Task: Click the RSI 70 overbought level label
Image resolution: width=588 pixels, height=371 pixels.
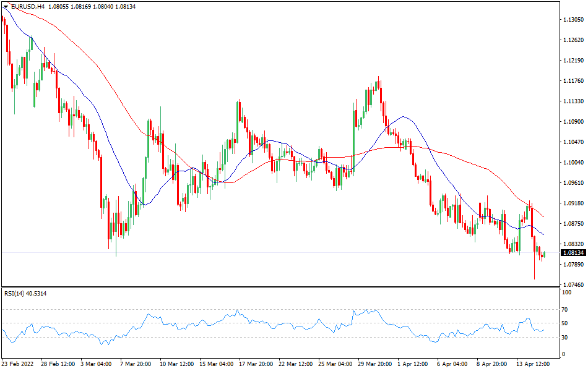Action: click(x=565, y=309)
